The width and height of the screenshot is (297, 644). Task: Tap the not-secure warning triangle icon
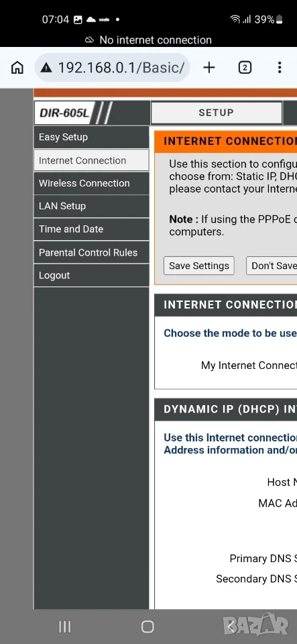[x=46, y=68]
